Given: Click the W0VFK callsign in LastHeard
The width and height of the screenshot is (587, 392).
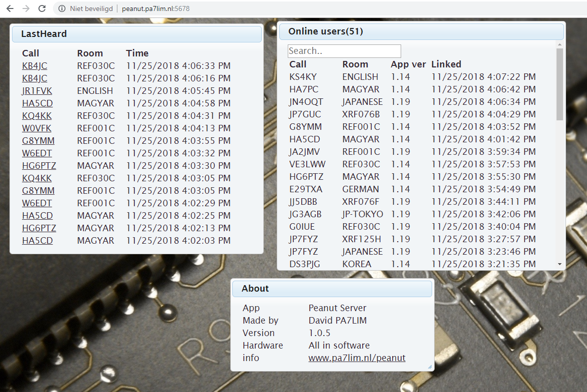Looking at the screenshot, I should pos(36,128).
